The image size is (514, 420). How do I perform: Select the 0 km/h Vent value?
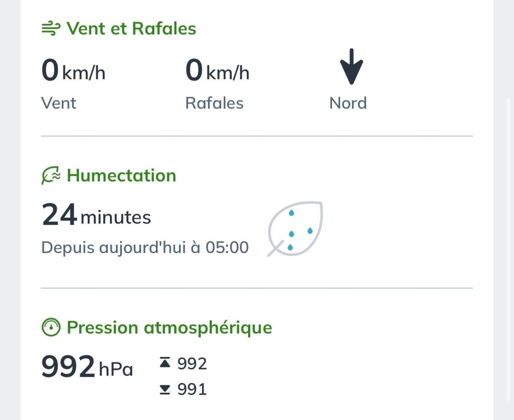pyautogui.click(x=73, y=71)
